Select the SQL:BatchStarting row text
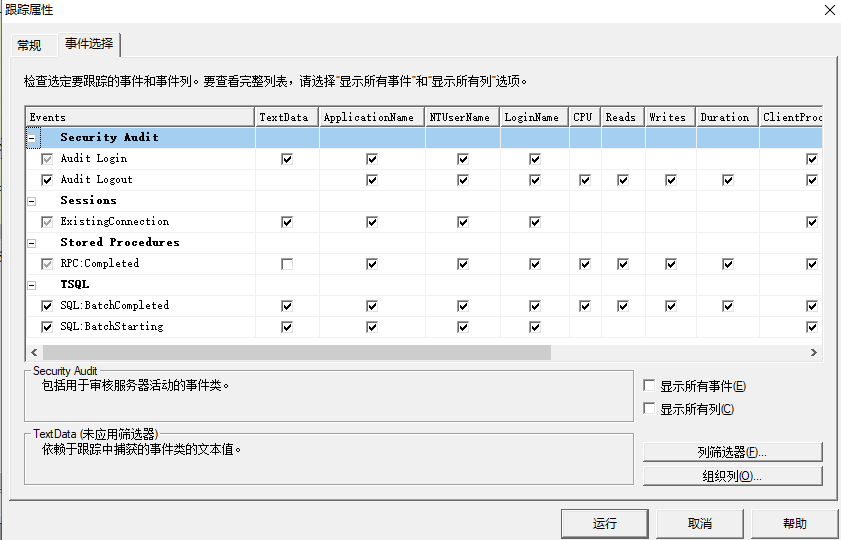The height and width of the screenshot is (540, 841). [x=112, y=326]
